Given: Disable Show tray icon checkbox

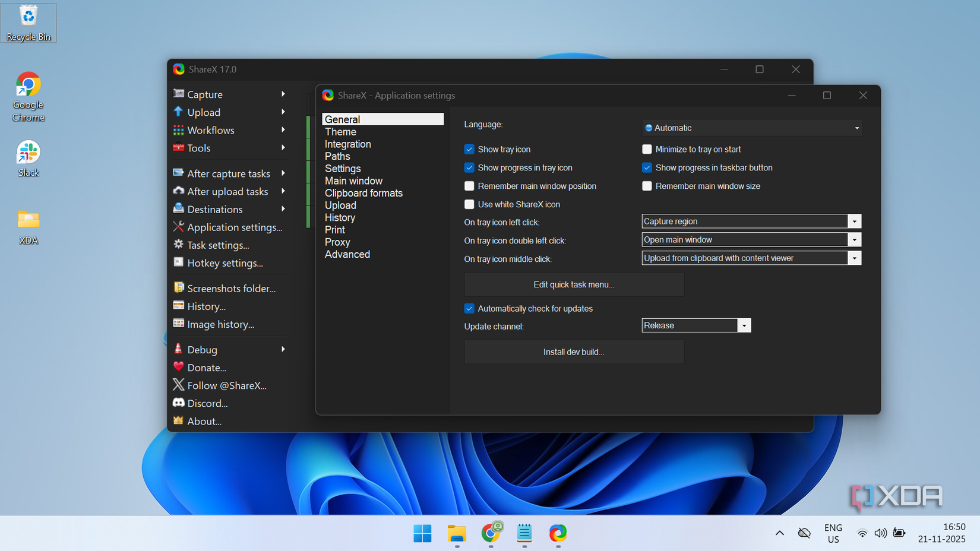Looking at the screenshot, I should [x=469, y=149].
